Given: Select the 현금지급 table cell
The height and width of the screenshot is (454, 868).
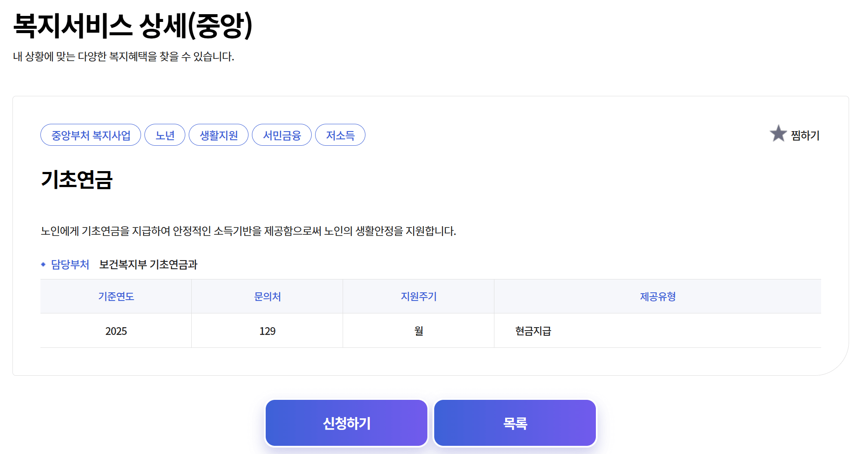Looking at the screenshot, I should pos(533,331).
